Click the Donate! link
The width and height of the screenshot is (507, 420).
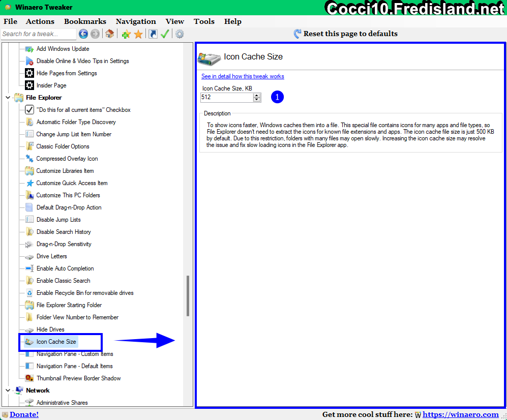coord(24,414)
